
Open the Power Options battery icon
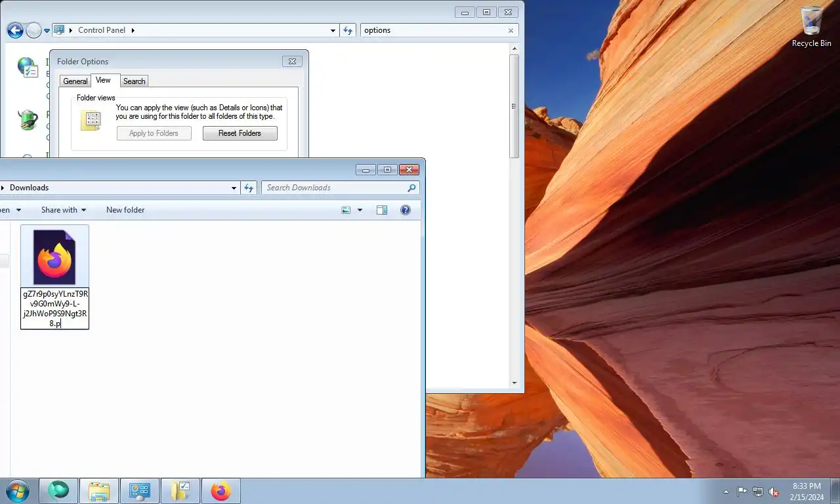point(28,120)
